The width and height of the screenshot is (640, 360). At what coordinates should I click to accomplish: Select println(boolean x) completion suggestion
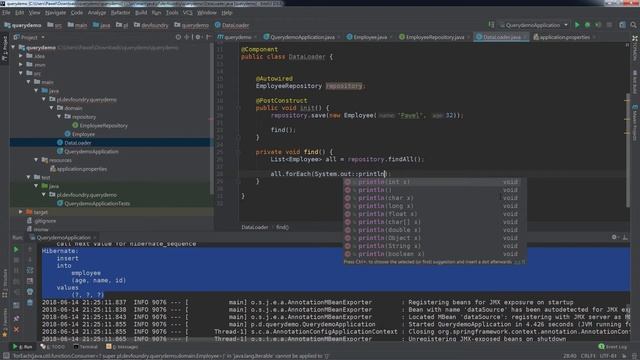[x=434, y=254]
